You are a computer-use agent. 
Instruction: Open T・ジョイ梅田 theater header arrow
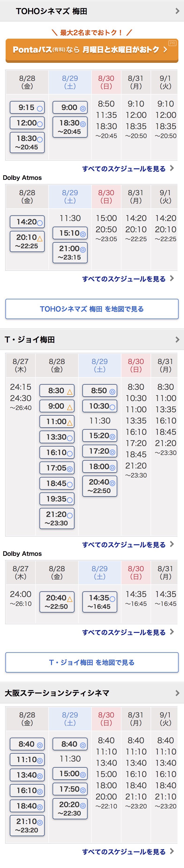pos(177,340)
